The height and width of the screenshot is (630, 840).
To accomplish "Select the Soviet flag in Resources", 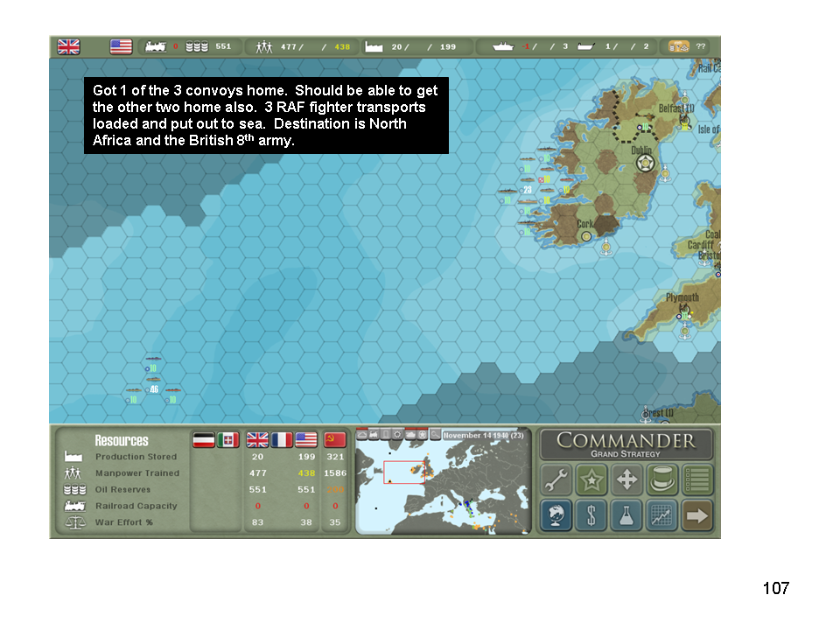I will pyautogui.click(x=335, y=439).
